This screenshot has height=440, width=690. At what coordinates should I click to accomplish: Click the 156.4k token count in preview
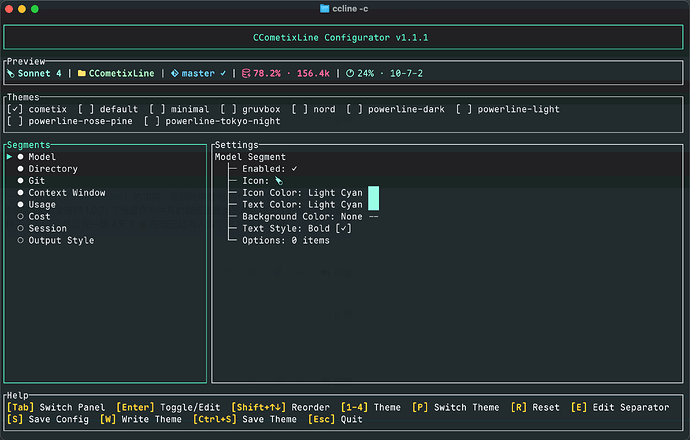(313, 73)
